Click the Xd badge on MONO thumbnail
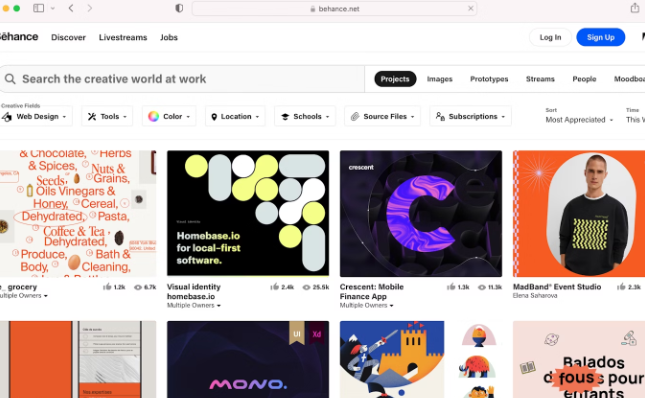Image resolution: width=645 pixels, height=398 pixels. [x=316, y=333]
